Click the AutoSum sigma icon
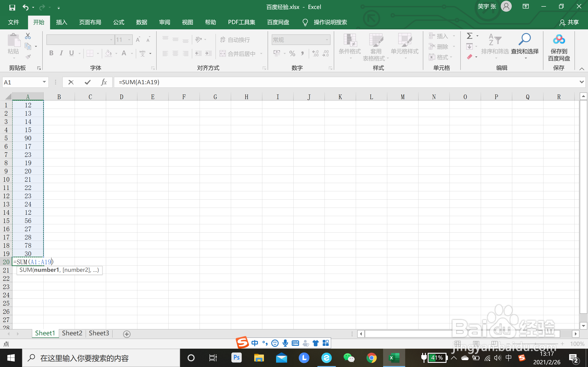The image size is (588, 367). click(x=469, y=36)
